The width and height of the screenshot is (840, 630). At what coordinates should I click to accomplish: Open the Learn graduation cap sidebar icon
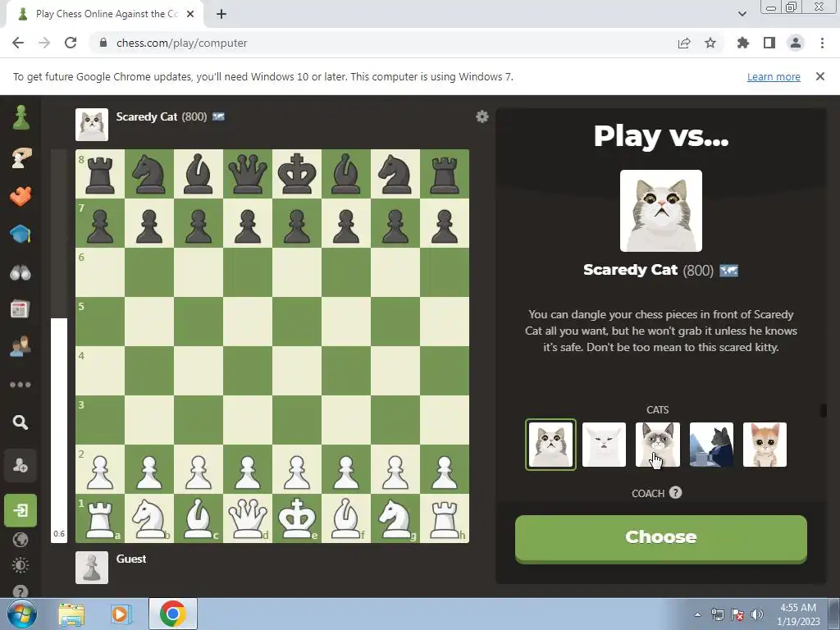pos(21,234)
